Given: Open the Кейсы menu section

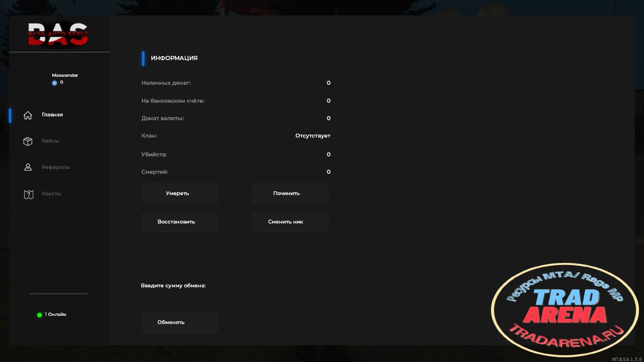Looking at the screenshot, I should 50,141.
